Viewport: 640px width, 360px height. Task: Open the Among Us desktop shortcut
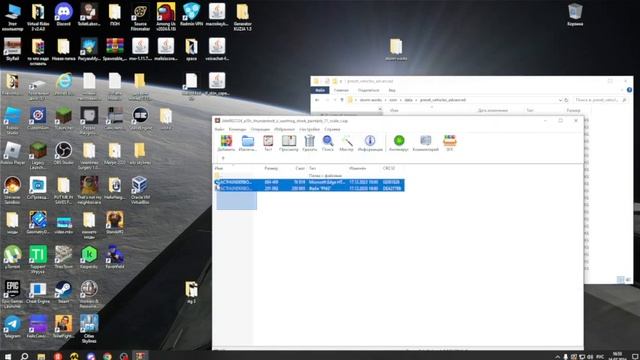[166, 17]
